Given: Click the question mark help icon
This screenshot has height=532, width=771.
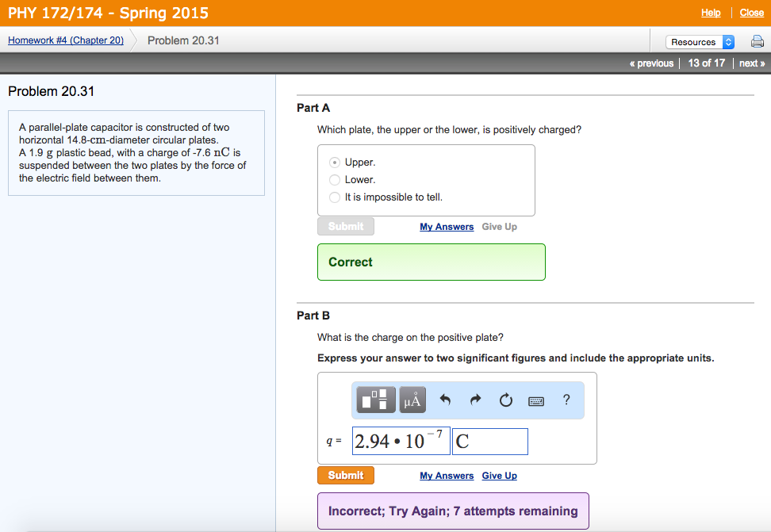Looking at the screenshot, I should click(566, 400).
